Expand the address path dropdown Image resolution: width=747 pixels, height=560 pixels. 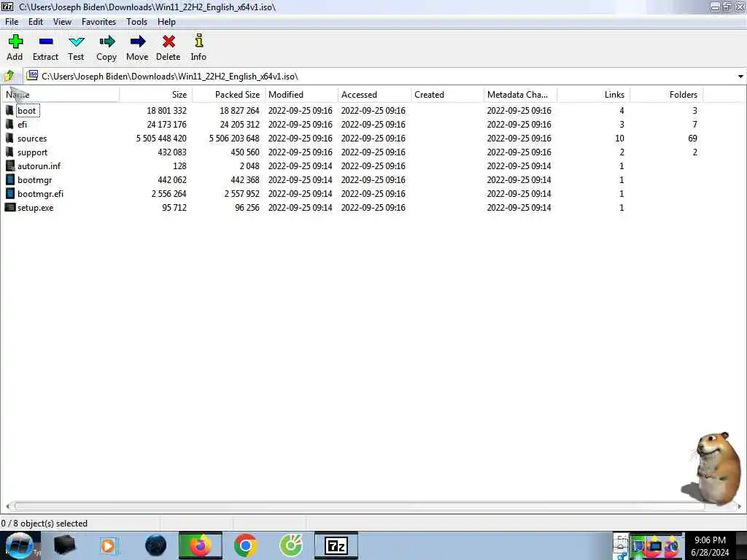[740, 76]
